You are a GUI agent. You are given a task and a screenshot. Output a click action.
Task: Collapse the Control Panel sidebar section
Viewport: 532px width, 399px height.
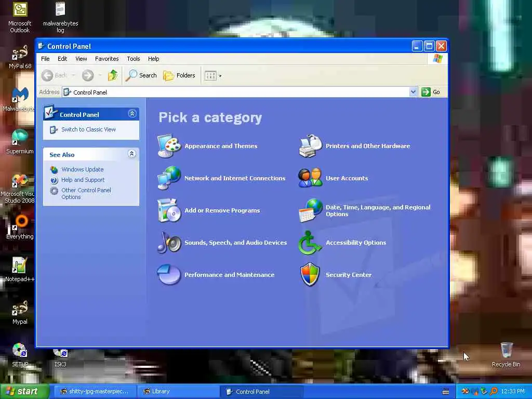[132, 114]
